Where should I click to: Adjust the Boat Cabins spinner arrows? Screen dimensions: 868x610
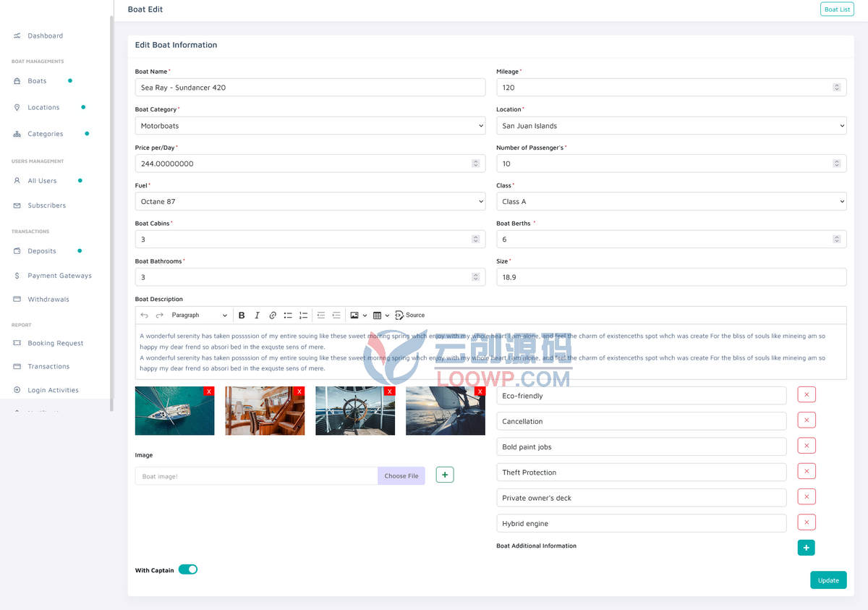(x=476, y=239)
